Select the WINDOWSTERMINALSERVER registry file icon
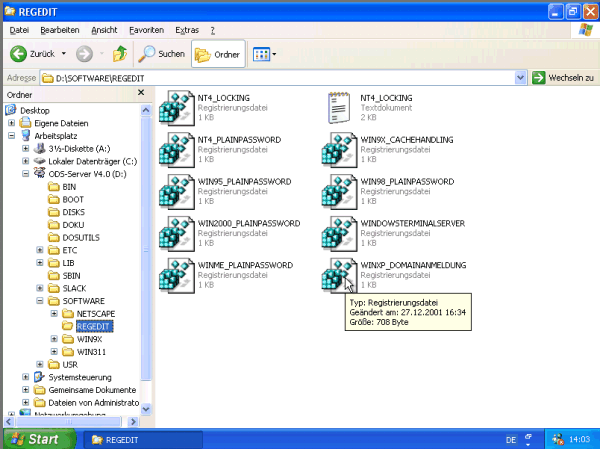 [x=339, y=233]
